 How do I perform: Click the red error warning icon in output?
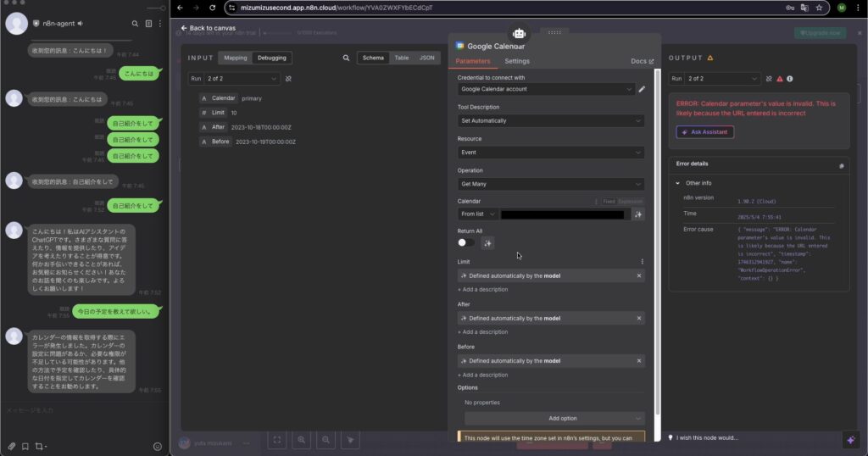780,79
